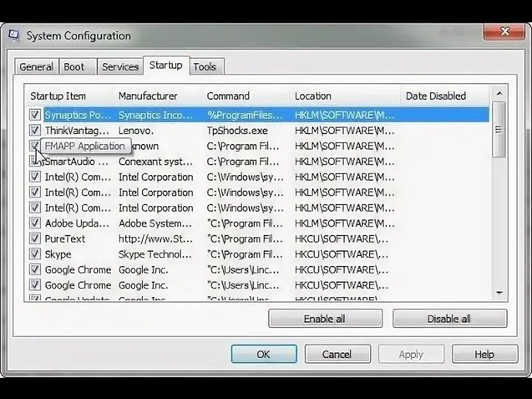Screen dimensions: 532x399
Task: Click the Skype Technol... manufacturer cell
Action: click(155, 254)
